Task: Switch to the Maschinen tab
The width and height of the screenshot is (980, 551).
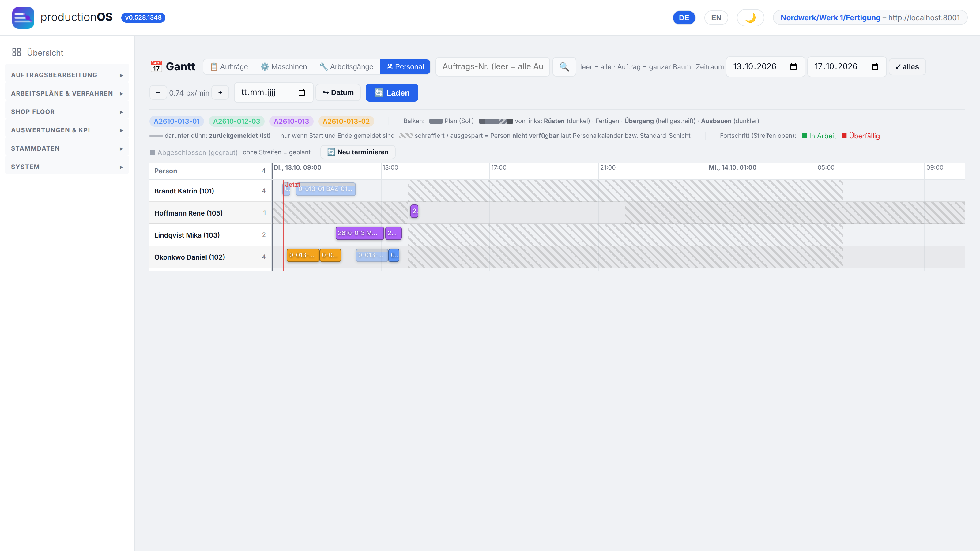Action: (x=283, y=66)
